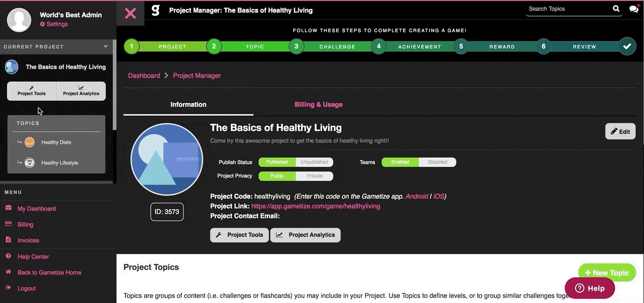644x303 pixels.
Task: Set Publish Status to Published
Action: [277, 162]
